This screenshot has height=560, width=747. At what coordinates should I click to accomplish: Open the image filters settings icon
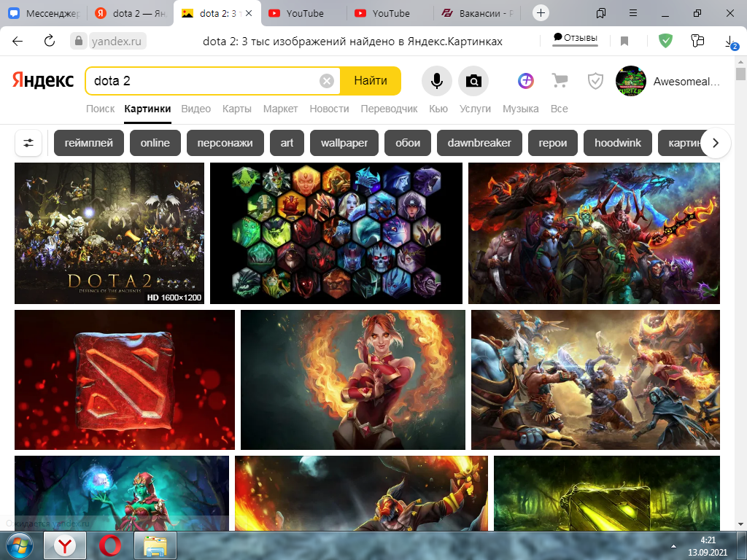click(28, 143)
